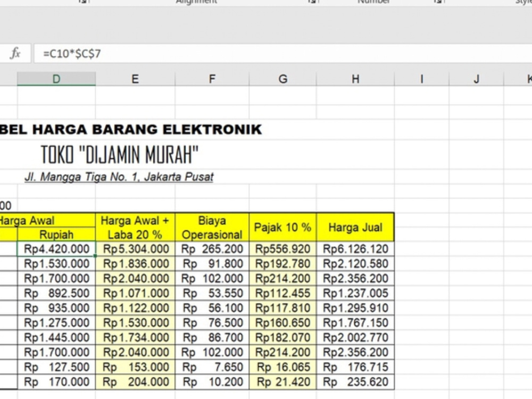The width and height of the screenshot is (532, 399).
Task: Select cell with value Rp1.295.910
Action: [x=355, y=308]
